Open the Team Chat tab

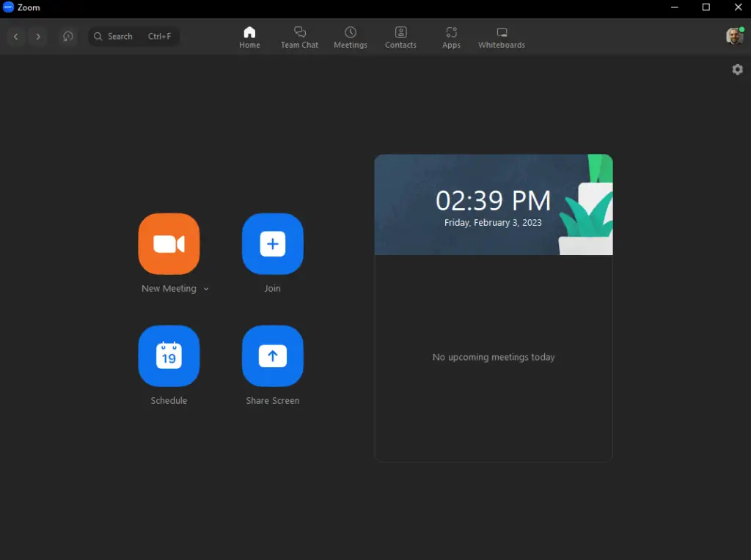(299, 37)
